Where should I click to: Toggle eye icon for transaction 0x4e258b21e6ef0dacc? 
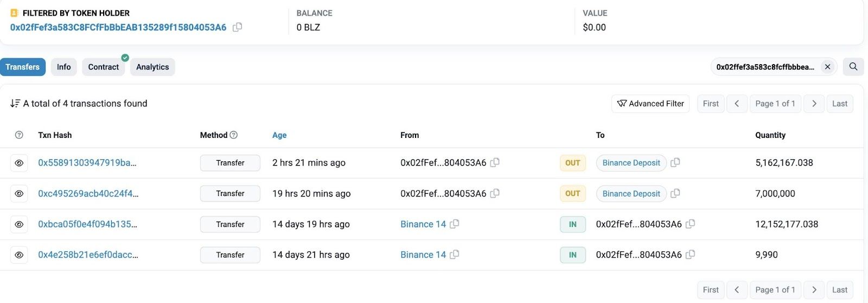pyautogui.click(x=19, y=255)
